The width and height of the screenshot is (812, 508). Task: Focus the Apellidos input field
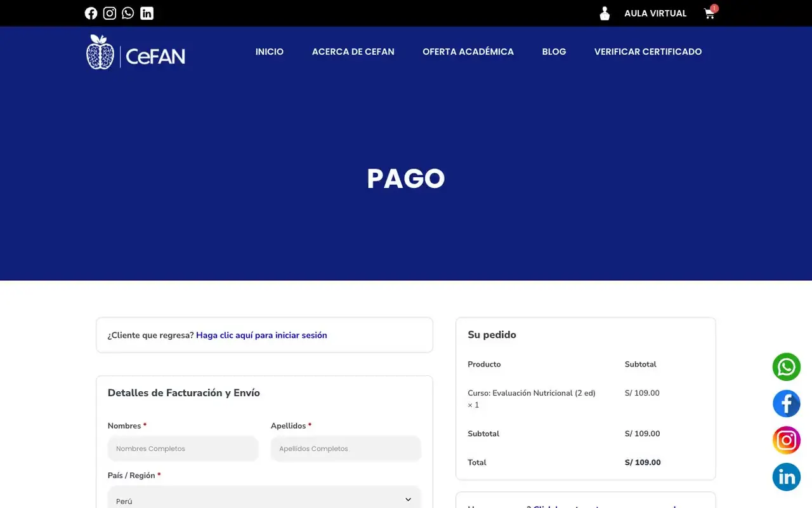point(346,448)
